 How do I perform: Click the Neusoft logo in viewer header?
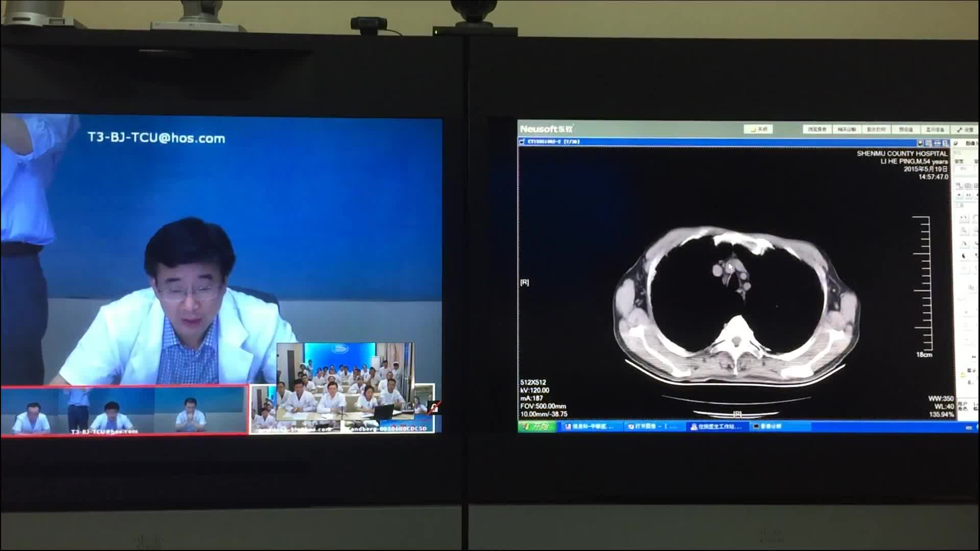[547, 129]
